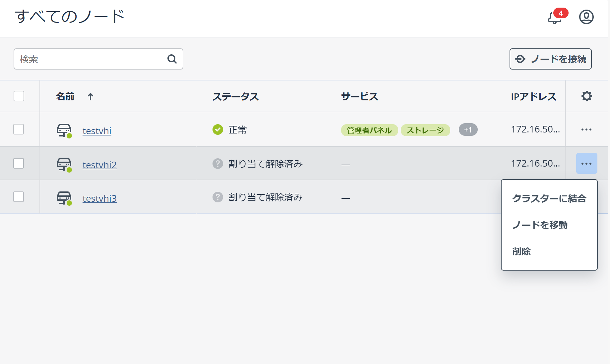Click the IPアドレス column header
This screenshot has height=364, width=610.
point(533,96)
